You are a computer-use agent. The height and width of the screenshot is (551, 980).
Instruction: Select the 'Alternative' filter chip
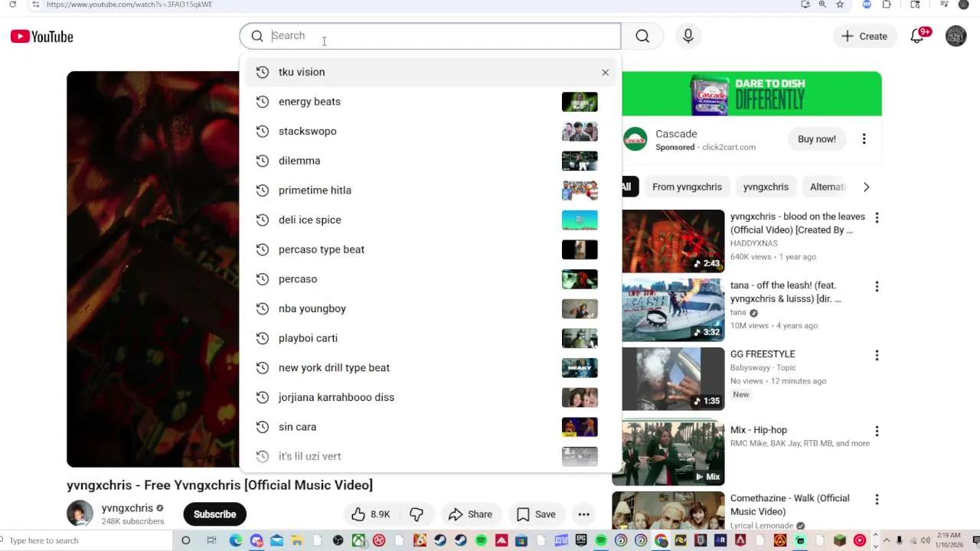(x=828, y=187)
